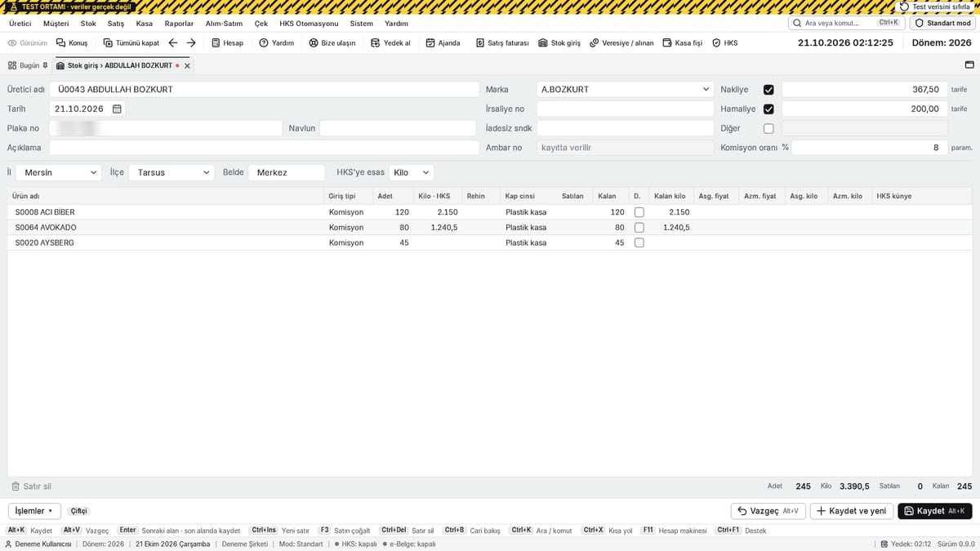Select the S0064 AVOKADO product cell

coord(167,228)
